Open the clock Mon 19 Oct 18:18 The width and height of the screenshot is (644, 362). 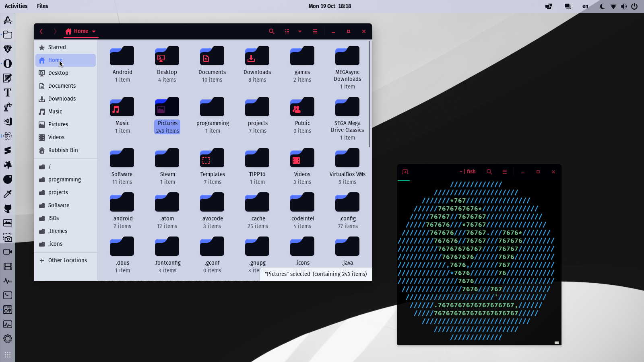[x=330, y=6]
